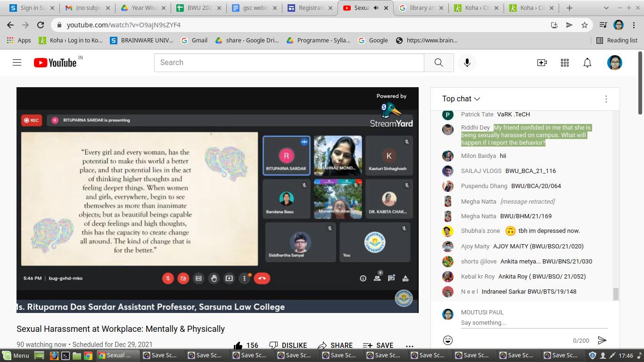
Task: Expand the Top chat dropdown
Action: click(x=461, y=99)
